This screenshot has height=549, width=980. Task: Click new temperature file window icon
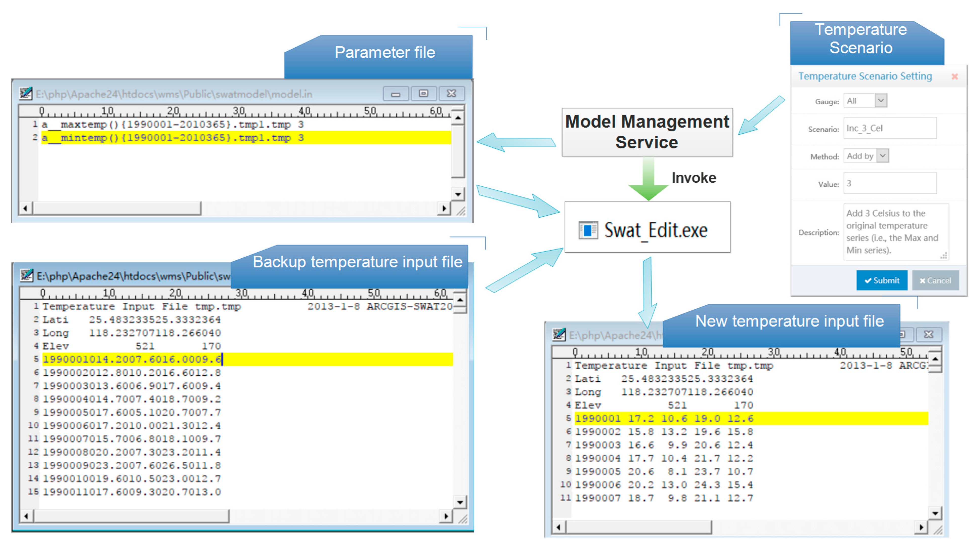559,335
